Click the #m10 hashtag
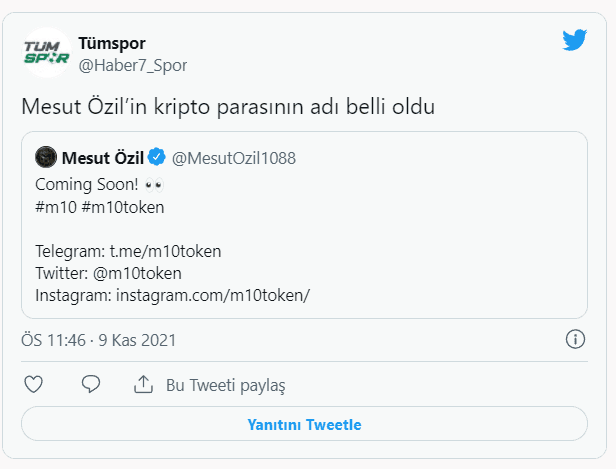The height and width of the screenshot is (469, 616). 54,207
